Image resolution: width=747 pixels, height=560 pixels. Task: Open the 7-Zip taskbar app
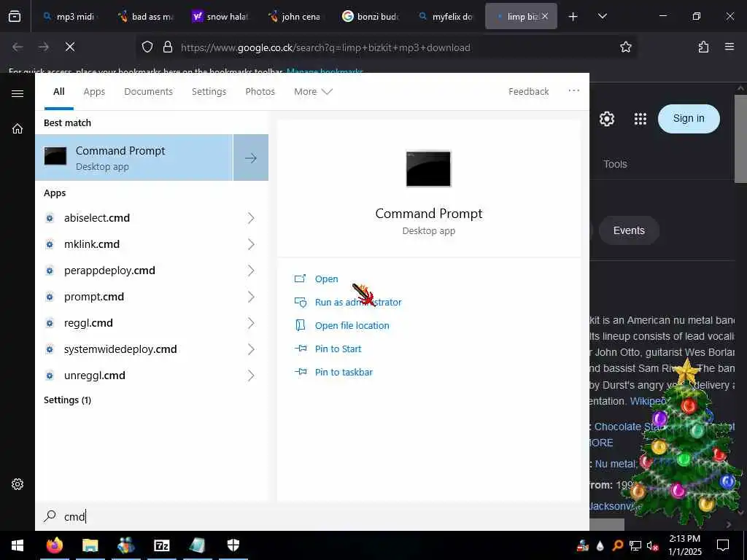[x=162, y=545]
